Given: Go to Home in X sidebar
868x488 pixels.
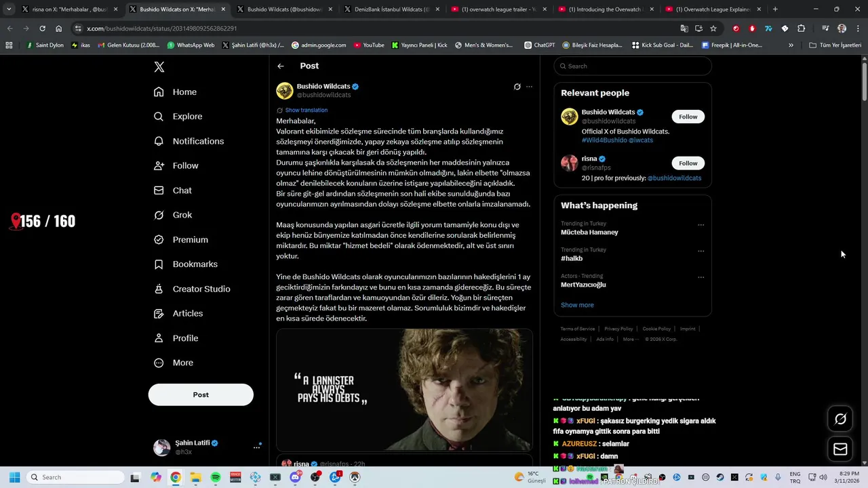Looking at the screenshot, I should point(176,92).
